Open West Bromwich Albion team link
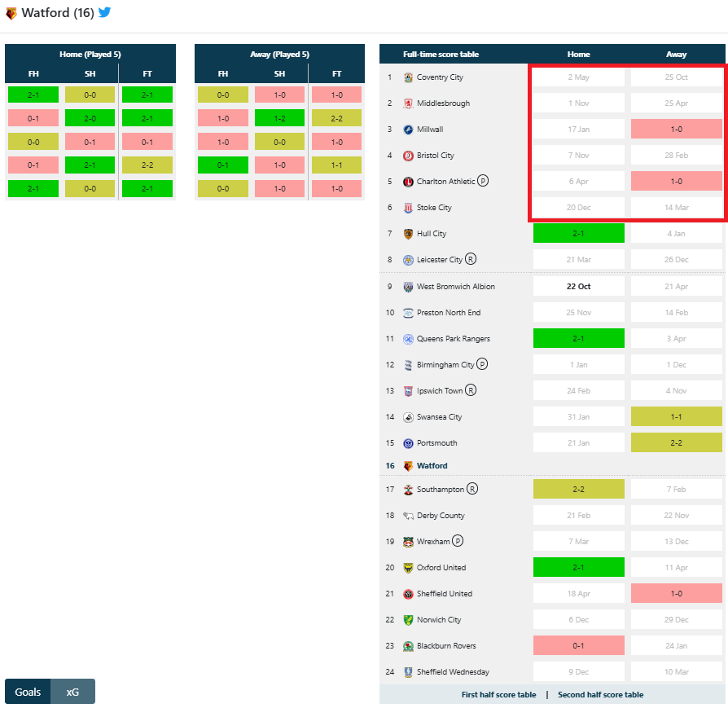Image resolution: width=728 pixels, height=708 pixels. tap(455, 287)
